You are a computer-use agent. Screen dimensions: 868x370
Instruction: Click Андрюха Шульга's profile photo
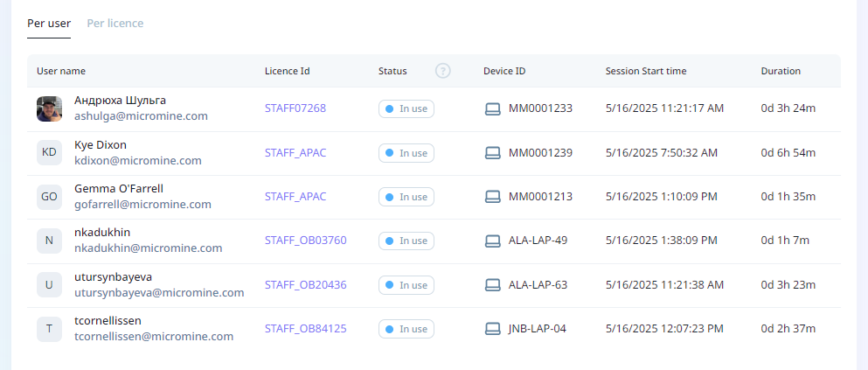(x=49, y=108)
